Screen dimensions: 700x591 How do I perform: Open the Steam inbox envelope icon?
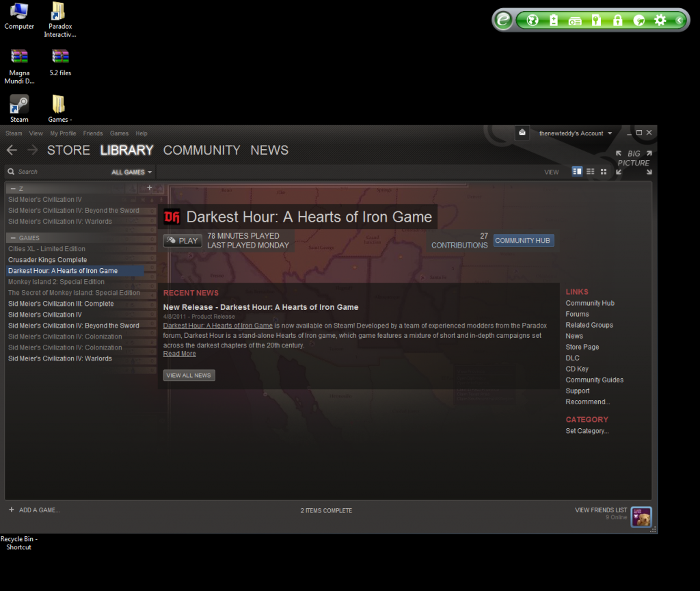pos(522,133)
